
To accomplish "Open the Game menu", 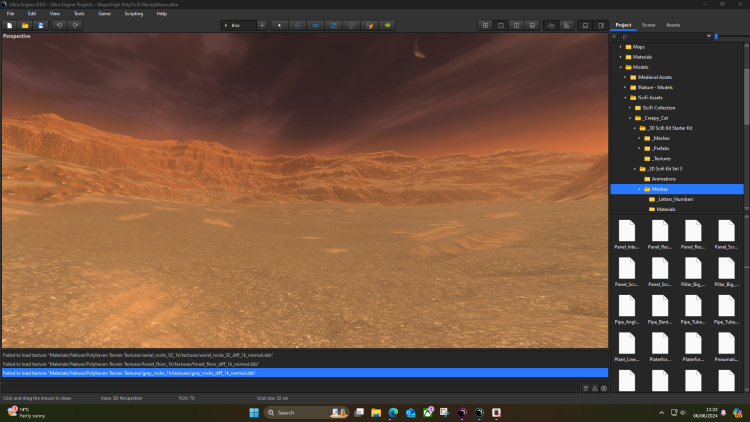I will pos(104,13).
